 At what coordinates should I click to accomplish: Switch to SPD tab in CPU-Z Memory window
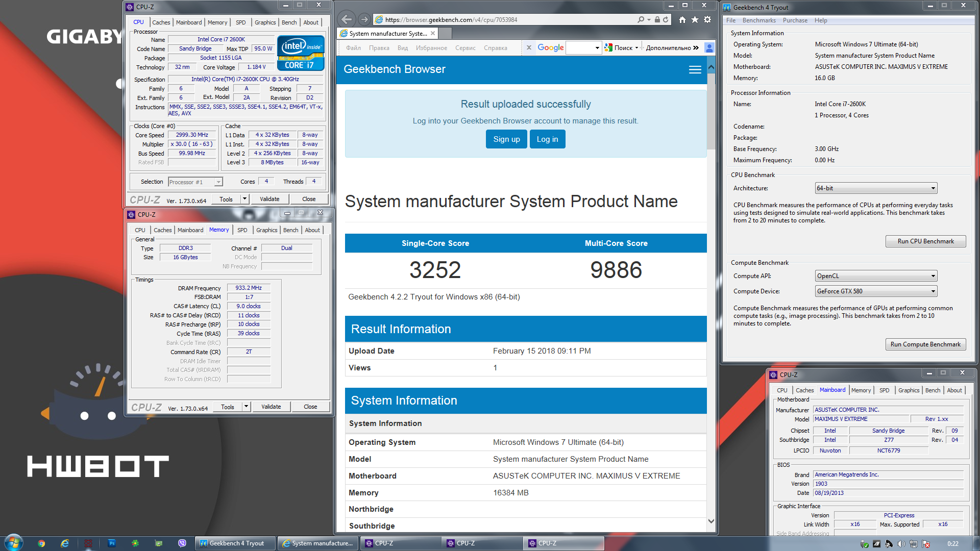point(242,230)
